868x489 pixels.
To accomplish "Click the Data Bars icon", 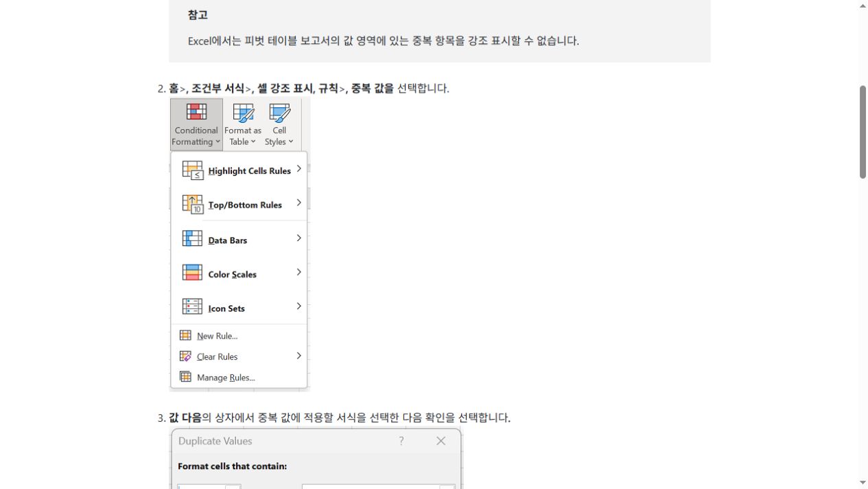I will [192, 238].
